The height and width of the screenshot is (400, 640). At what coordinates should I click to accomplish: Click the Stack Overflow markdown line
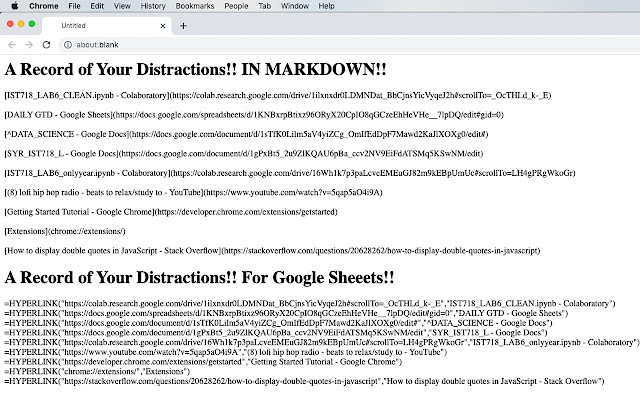coord(272,251)
